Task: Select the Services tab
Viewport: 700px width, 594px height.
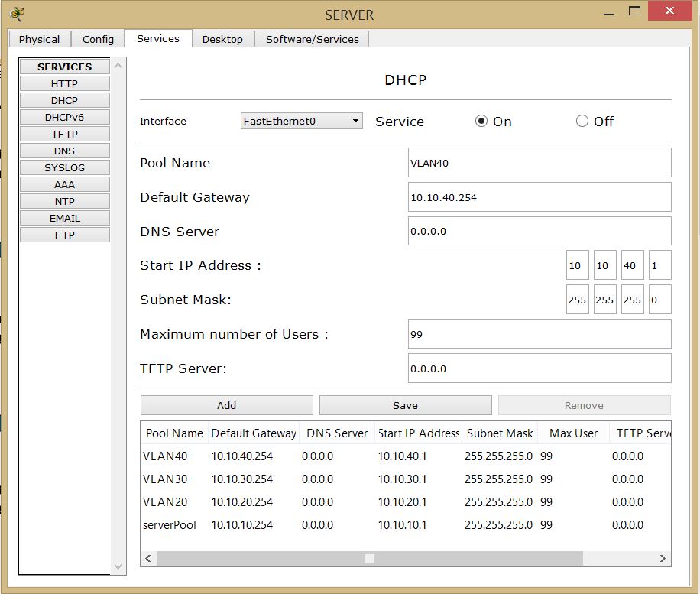Action: click(158, 38)
